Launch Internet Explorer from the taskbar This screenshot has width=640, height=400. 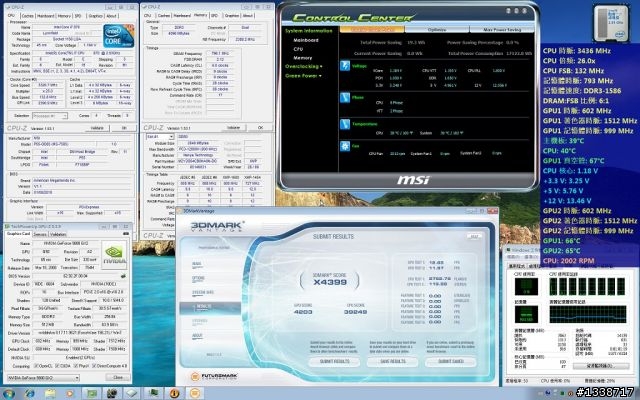(x=29, y=393)
